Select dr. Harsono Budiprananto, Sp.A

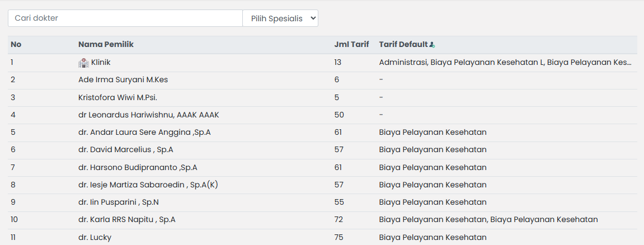[x=138, y=167]
